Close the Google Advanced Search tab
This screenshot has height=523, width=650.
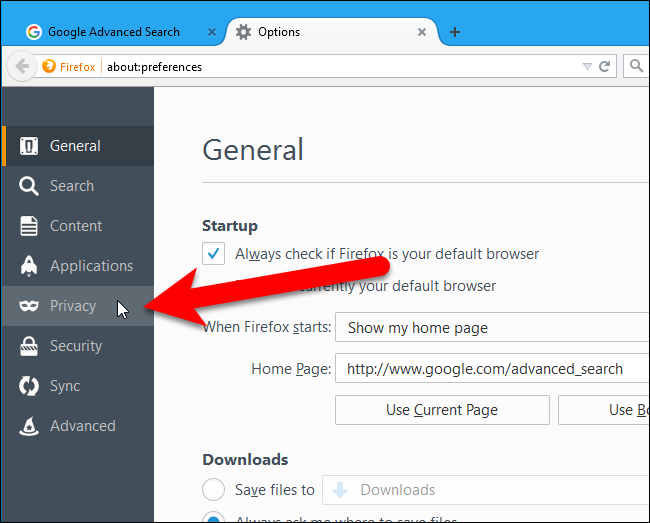pos(211,32)
